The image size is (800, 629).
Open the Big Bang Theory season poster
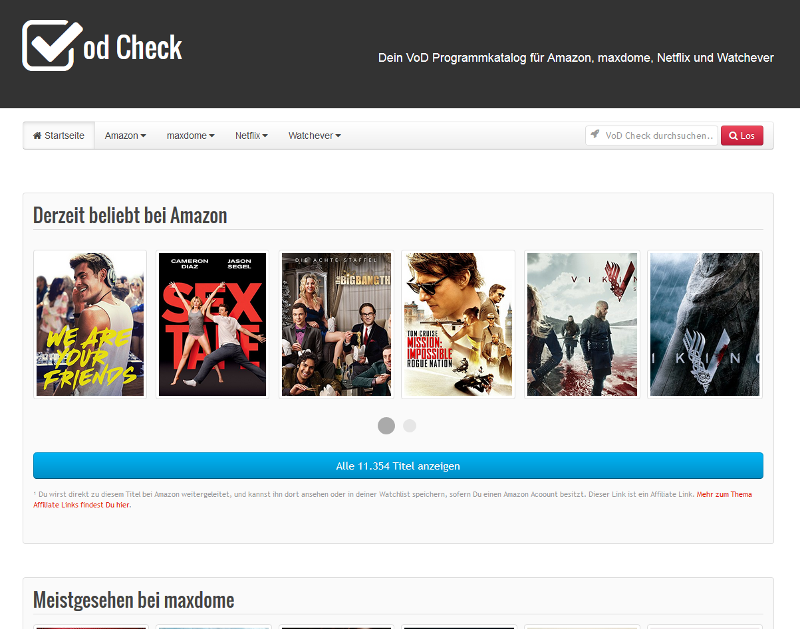pyautogui.click(x=336, y=324)
